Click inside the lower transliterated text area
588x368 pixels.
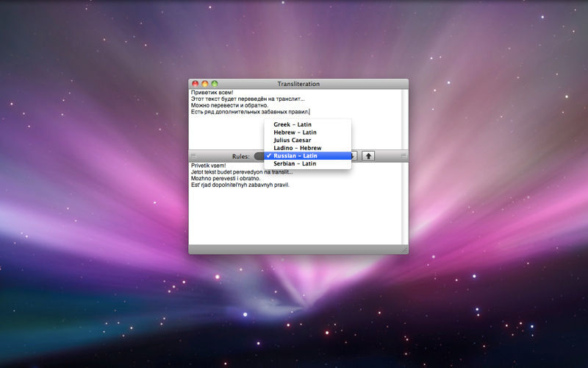(294, 213)
